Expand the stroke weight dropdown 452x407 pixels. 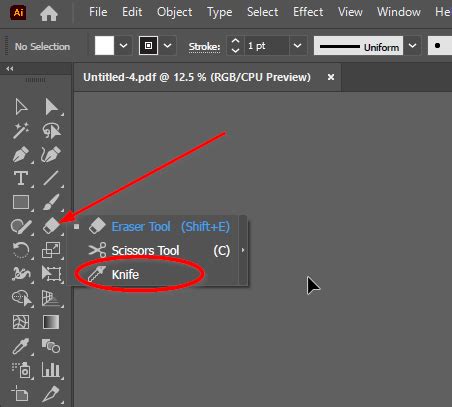[298, 46]
